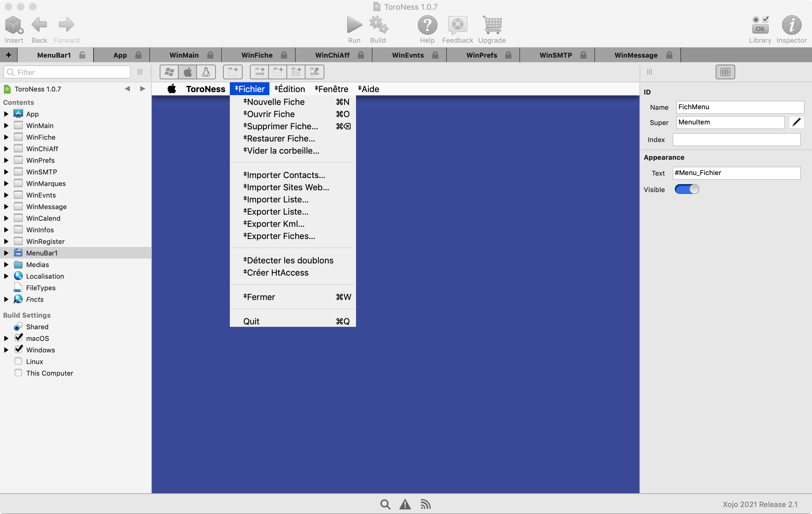The height and width of the screenshot is (514, 812).
Task: Click the Run toolbar icon
Action: [354, 25]
